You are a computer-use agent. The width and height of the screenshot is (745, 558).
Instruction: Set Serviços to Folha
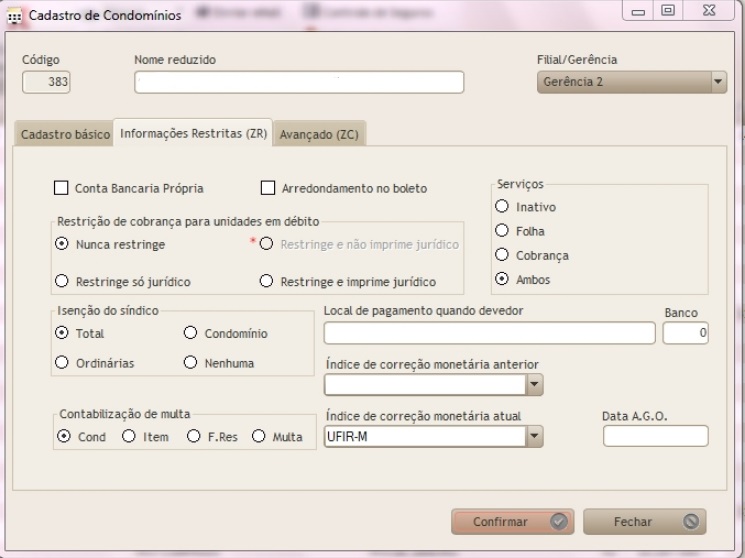pos(502,231)
